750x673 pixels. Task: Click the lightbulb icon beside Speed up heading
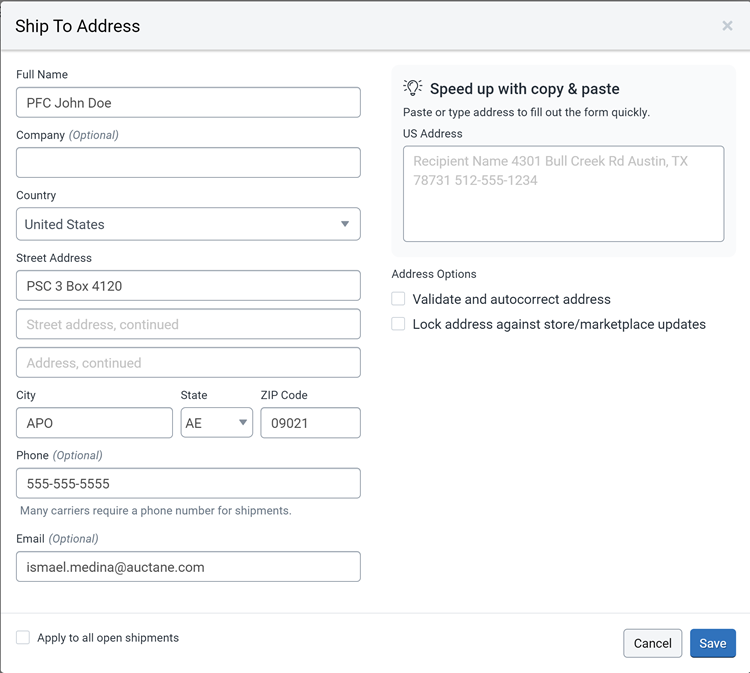click(413, 88)
